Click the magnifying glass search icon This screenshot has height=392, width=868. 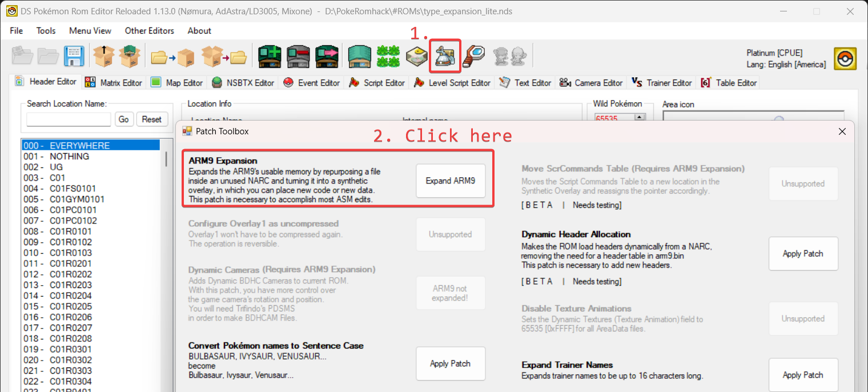tap(473, 56)
